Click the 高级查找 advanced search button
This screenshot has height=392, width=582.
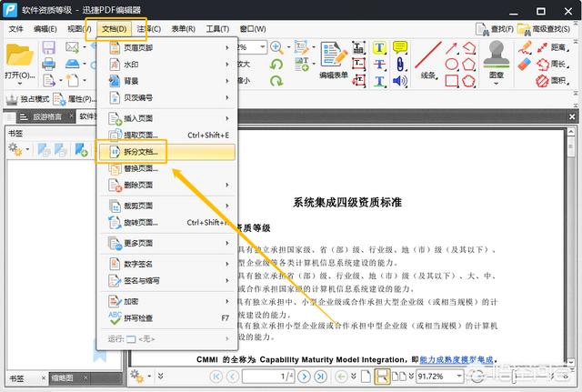point(547,29)
